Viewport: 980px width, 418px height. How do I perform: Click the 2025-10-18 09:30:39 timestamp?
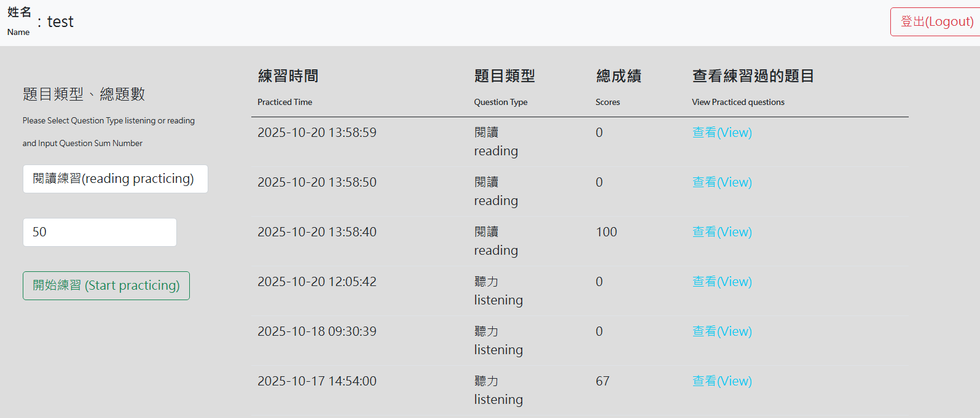[317, 331]
